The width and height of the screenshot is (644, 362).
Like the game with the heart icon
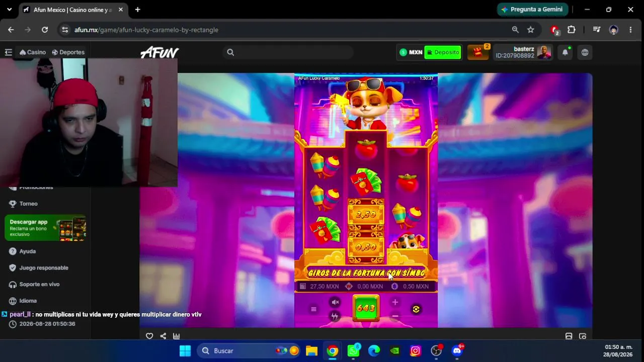tap(149, 336)
